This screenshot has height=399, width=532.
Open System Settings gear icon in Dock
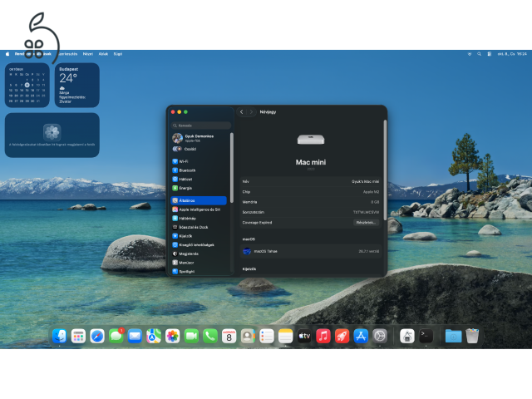point(380,336)
